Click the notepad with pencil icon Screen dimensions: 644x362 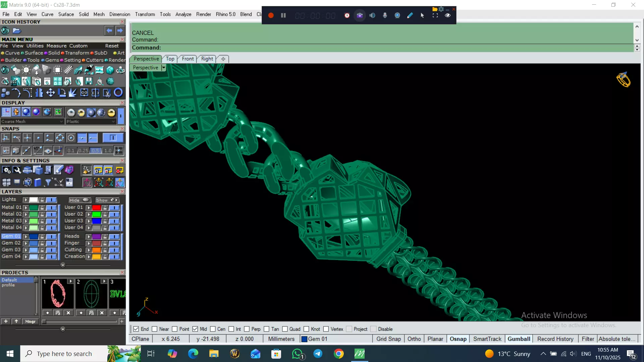(58, 170)
